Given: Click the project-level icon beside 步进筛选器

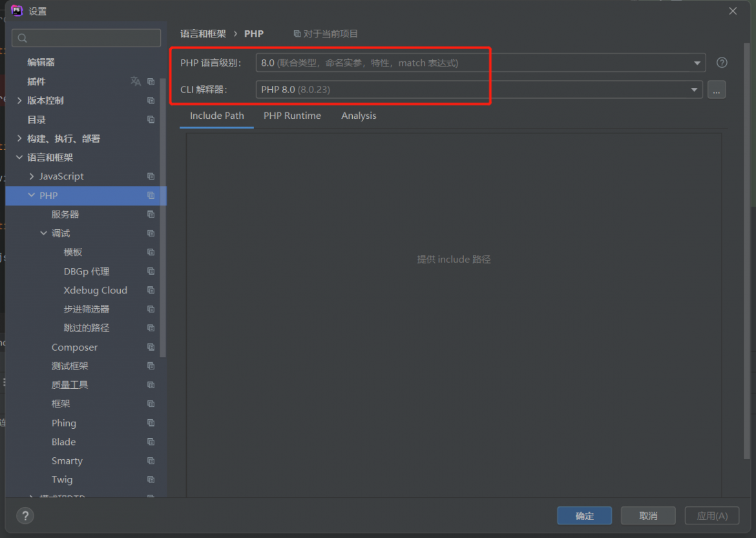Looking at the screenshot, I should point(151,309).
